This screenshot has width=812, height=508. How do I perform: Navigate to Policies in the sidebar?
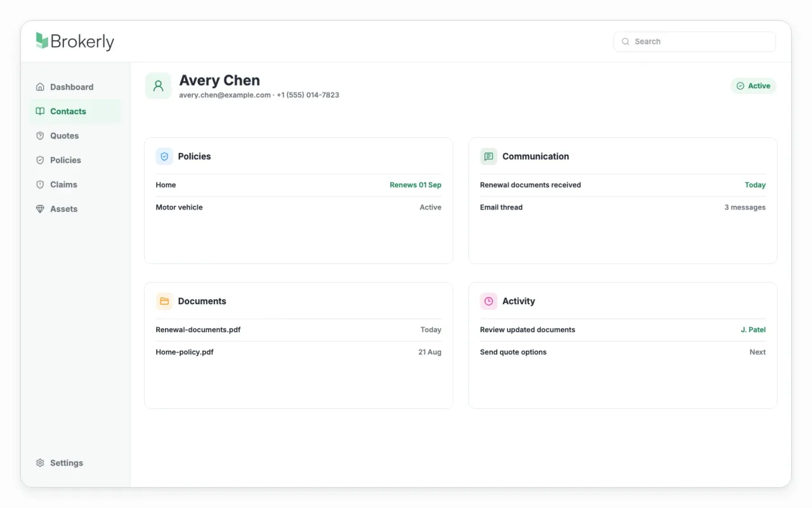point(75,160)
